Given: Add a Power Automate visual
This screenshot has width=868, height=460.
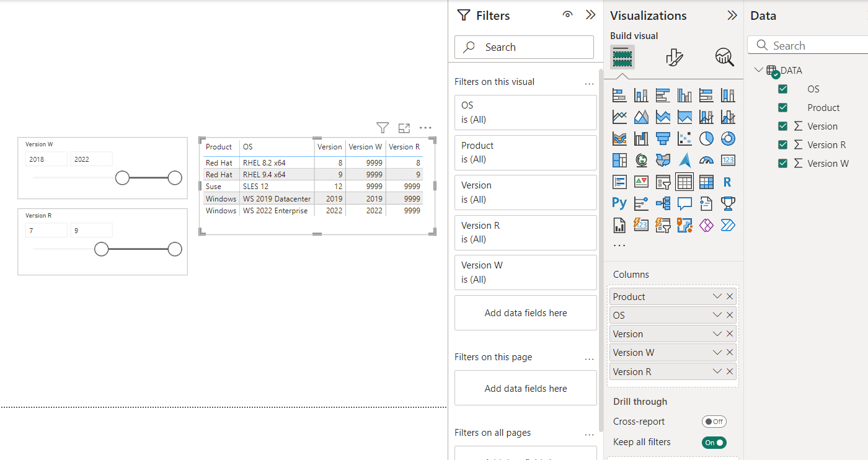Looking at the screenshot, I should (x=728, y=224).
